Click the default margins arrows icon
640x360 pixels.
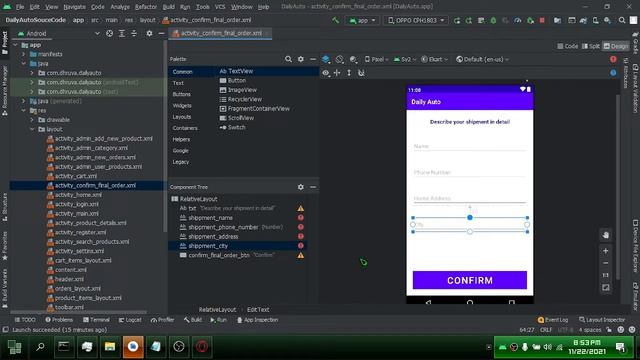pyautogui.click(x=337, y=73)
